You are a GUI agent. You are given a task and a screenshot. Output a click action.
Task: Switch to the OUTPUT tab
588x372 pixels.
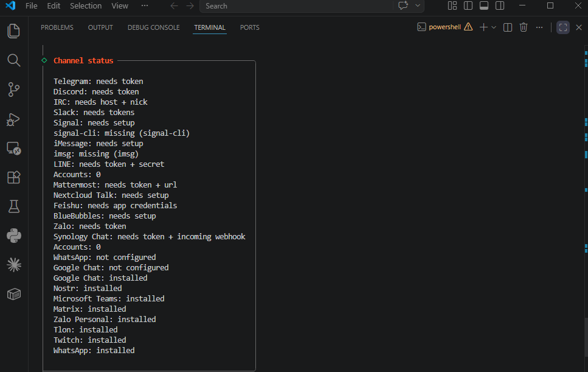pos(100,27)
